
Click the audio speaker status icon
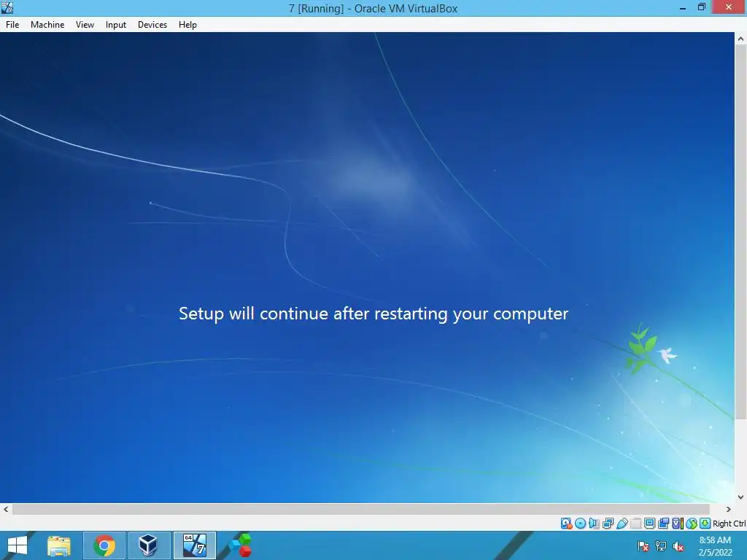(x=594, y=524)
